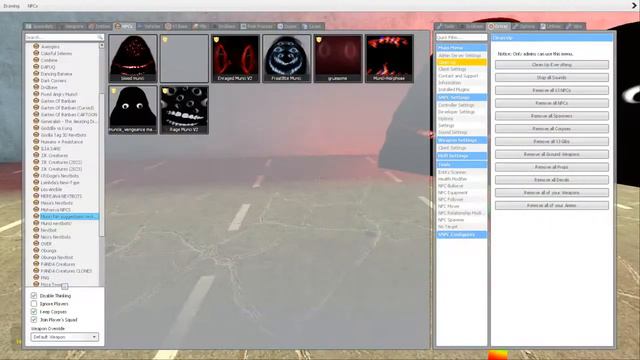Image resolution: width=640 pixels, height=360 pixels.
Task: Click the icon beside Humans + Resistance
Action: pos(36,142)
